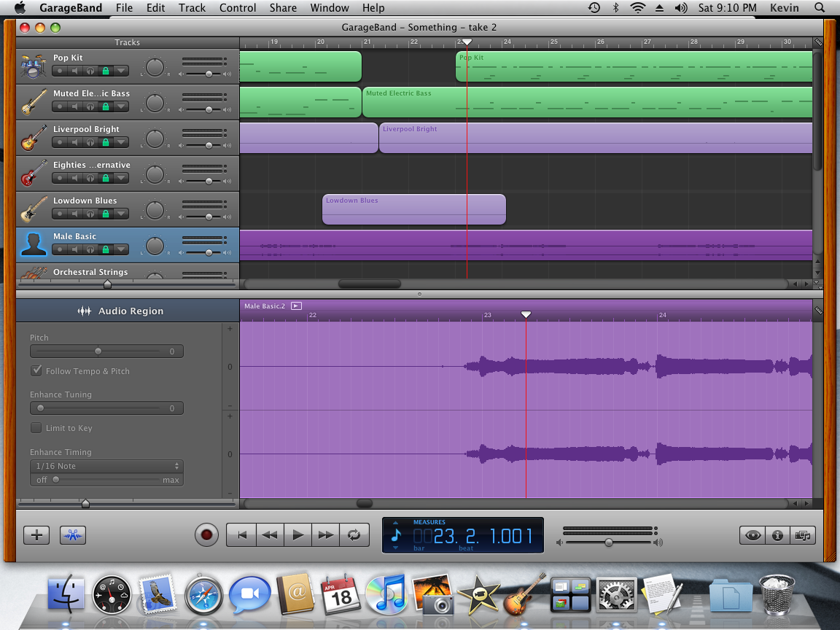Open the Track menu
Image resolution: width=840 pixels, height=630 pixels.
point(192,8)
